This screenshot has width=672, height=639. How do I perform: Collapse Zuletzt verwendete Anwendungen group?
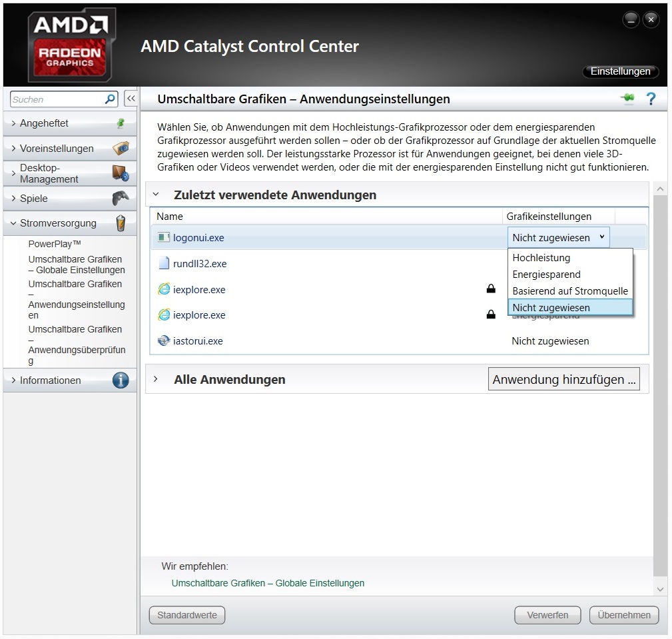point(156,195)
